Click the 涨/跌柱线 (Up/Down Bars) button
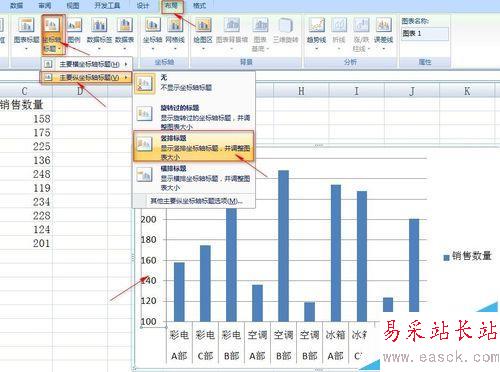This screenshot has width=500, height=372. tap(361, 35)
